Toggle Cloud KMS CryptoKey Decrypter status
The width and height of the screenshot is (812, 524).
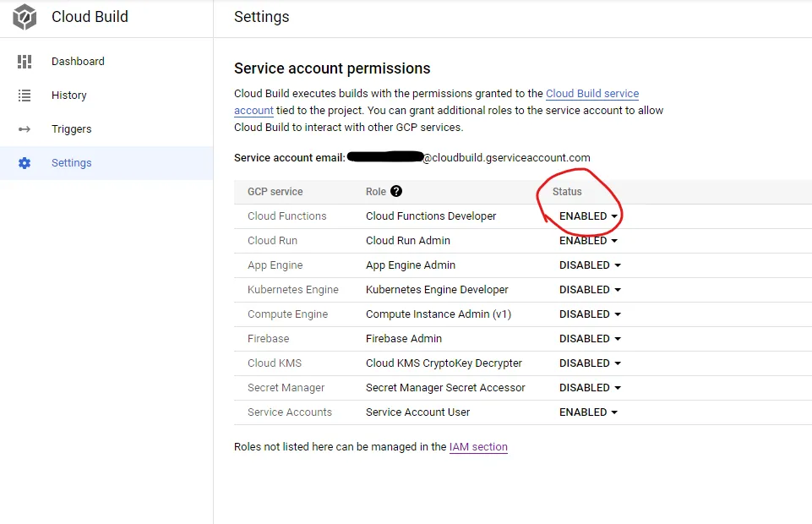click(x=591, y=363)
